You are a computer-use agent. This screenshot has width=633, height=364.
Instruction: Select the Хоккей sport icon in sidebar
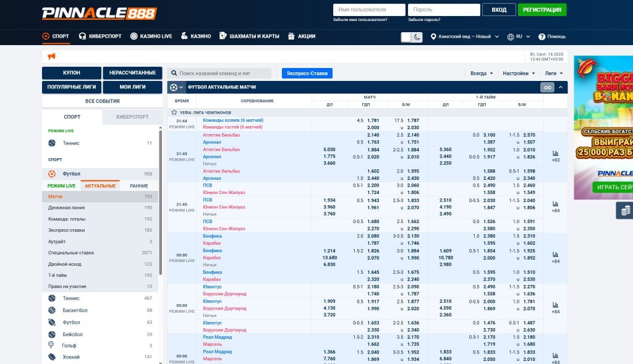[52, 357]
